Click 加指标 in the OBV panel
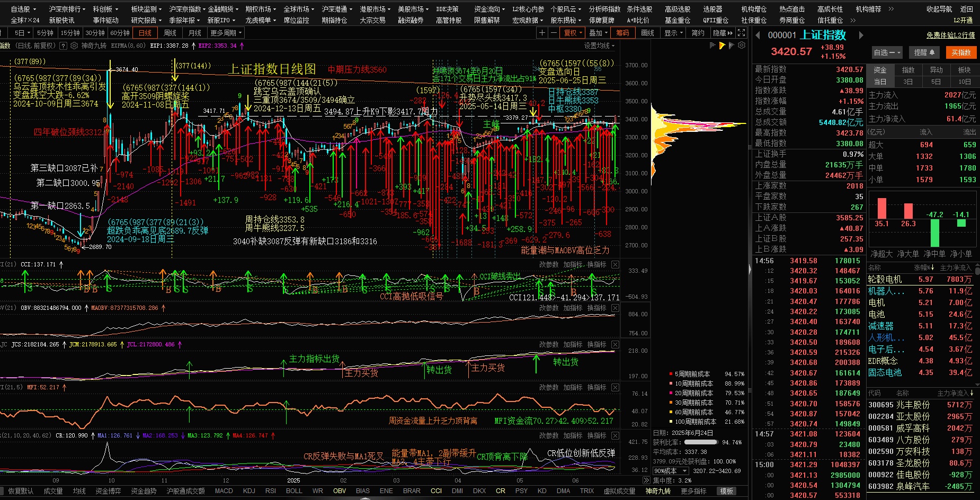 (x=573, y=308)
